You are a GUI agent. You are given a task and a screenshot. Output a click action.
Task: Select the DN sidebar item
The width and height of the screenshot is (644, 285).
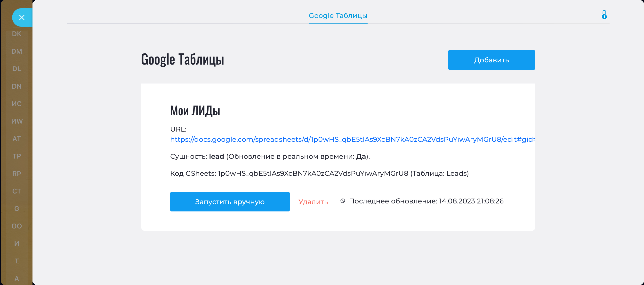click(17, 86)
